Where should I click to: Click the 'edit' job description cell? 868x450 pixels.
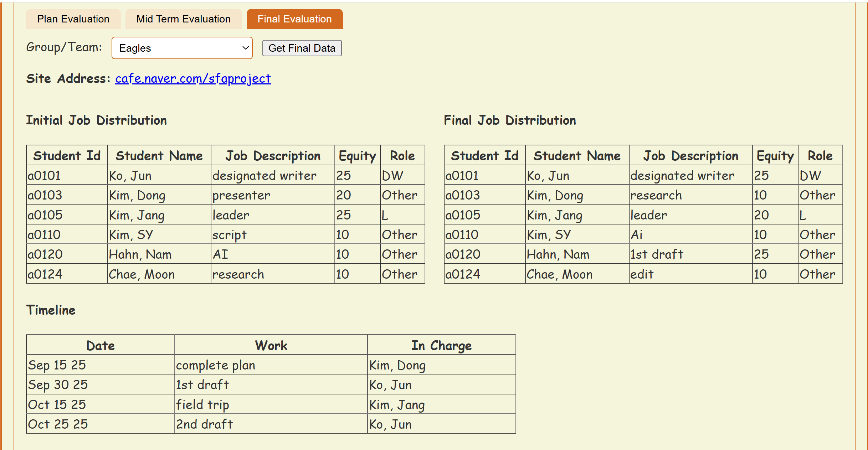point(642,274)
